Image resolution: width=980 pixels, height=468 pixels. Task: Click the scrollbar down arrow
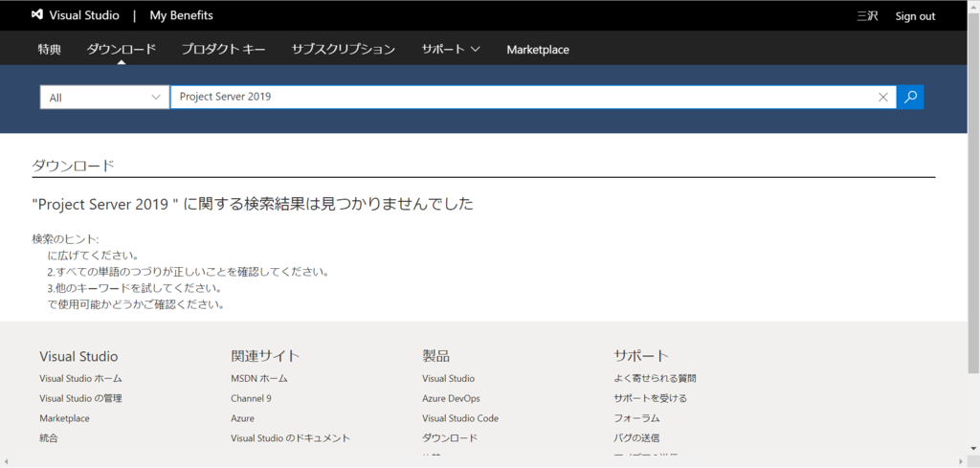973,449
